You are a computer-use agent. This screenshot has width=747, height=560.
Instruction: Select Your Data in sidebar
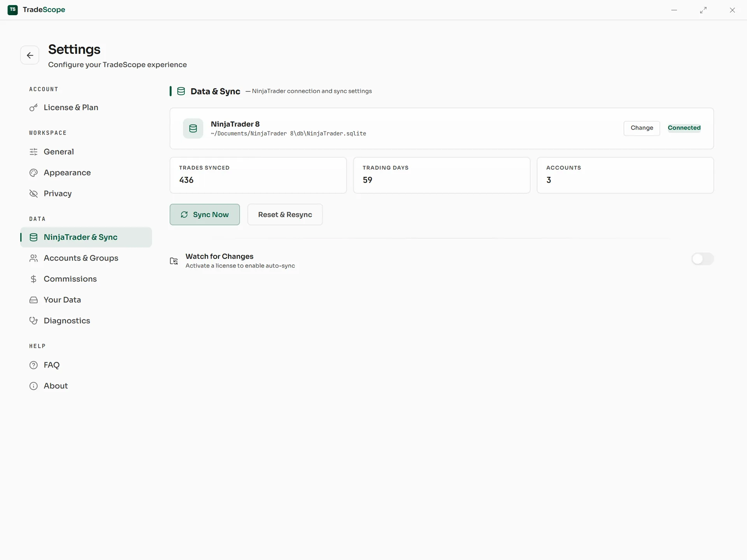pyautogui.click(x=86, y=300)
